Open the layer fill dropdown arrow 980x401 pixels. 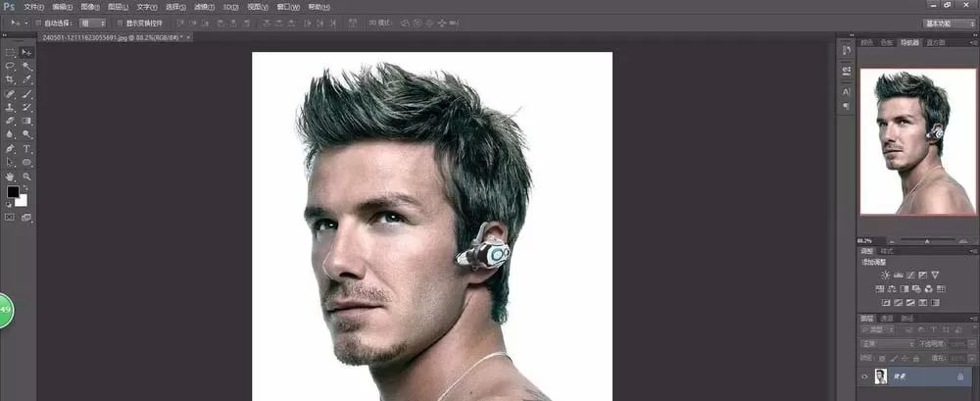973,359
